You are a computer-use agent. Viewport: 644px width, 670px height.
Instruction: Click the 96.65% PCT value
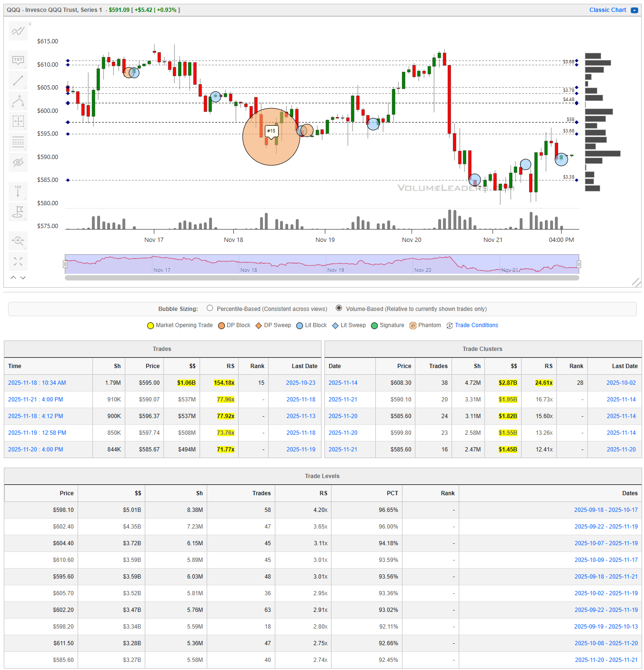[388, 510]
